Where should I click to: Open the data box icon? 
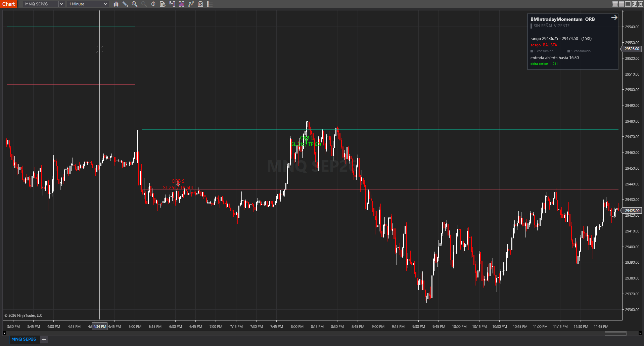[163, 4]
